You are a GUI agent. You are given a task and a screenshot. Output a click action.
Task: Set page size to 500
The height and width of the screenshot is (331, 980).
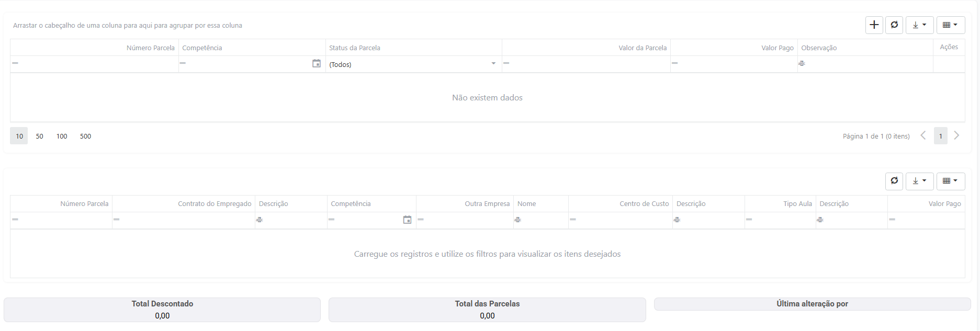point(85,136)
